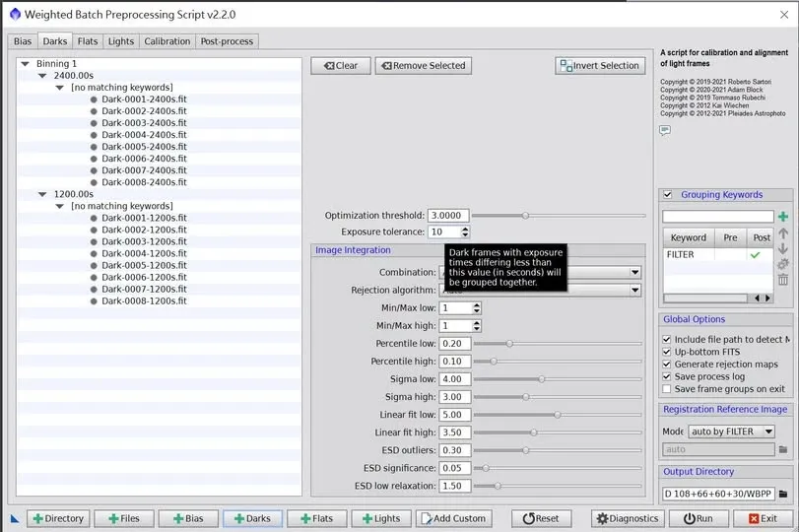
Task: Switch to the Darks tab
Action: (54, 41)
